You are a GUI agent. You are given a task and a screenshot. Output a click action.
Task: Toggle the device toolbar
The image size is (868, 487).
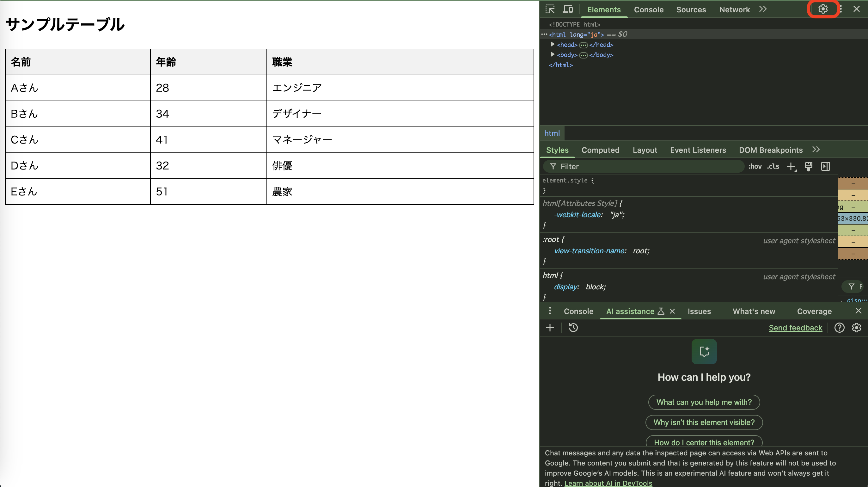pos(568,9)
